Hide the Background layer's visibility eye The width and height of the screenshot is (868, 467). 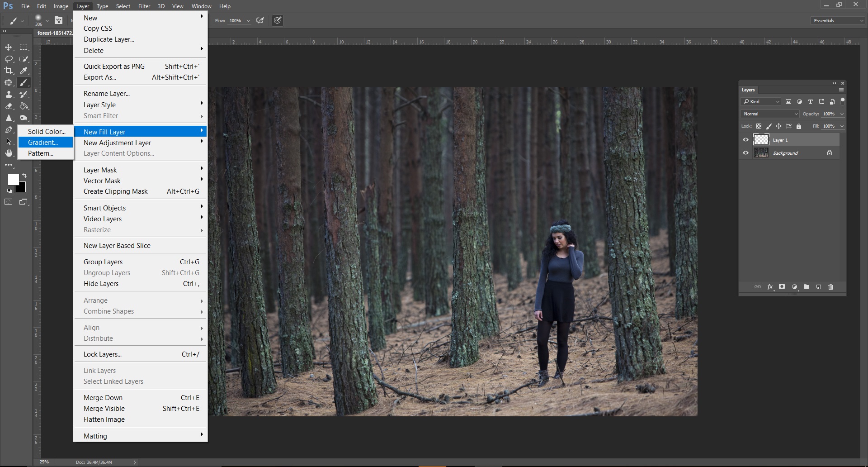(x=745, y=153)
